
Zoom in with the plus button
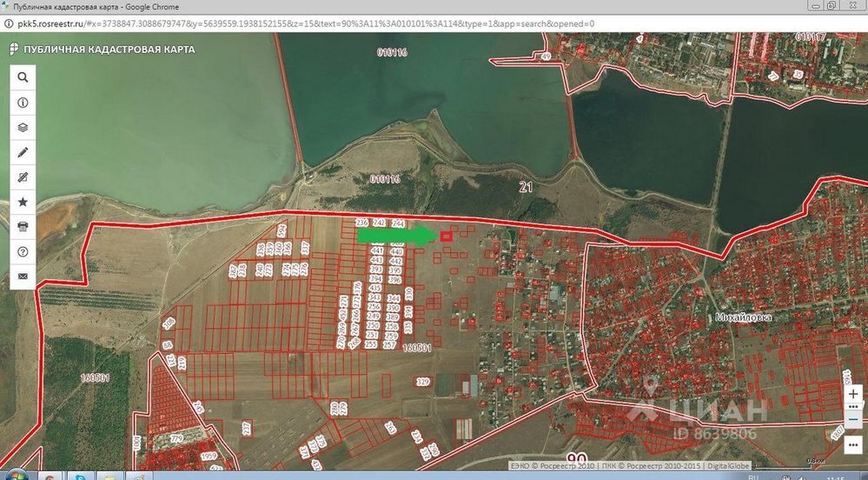853,394
